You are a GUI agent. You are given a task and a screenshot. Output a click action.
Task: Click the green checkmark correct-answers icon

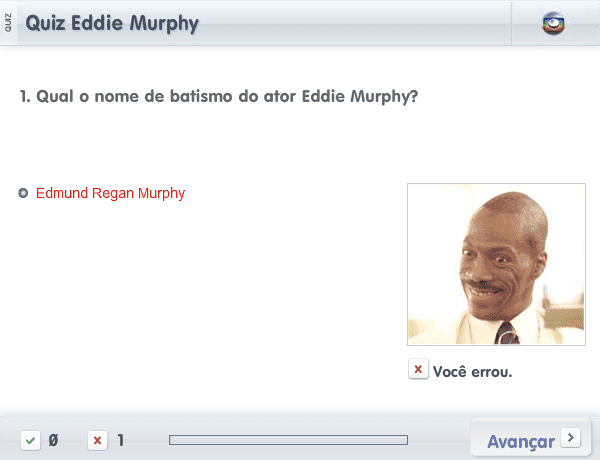click(31, 440)
